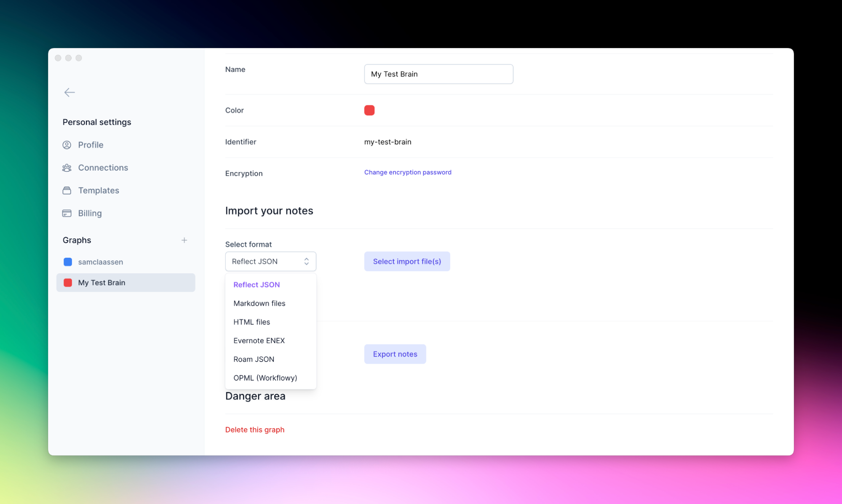Add a new graph with plus icon
The width and height of the screenshot is (842, 504).
(184, 240)
